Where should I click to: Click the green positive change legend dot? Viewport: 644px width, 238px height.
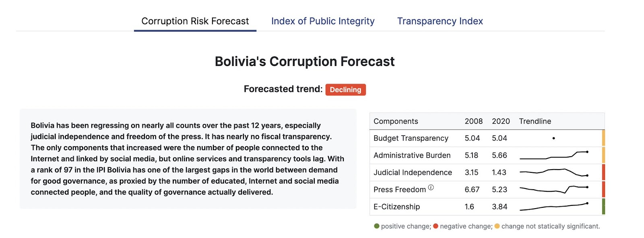(x=377, y=226)
